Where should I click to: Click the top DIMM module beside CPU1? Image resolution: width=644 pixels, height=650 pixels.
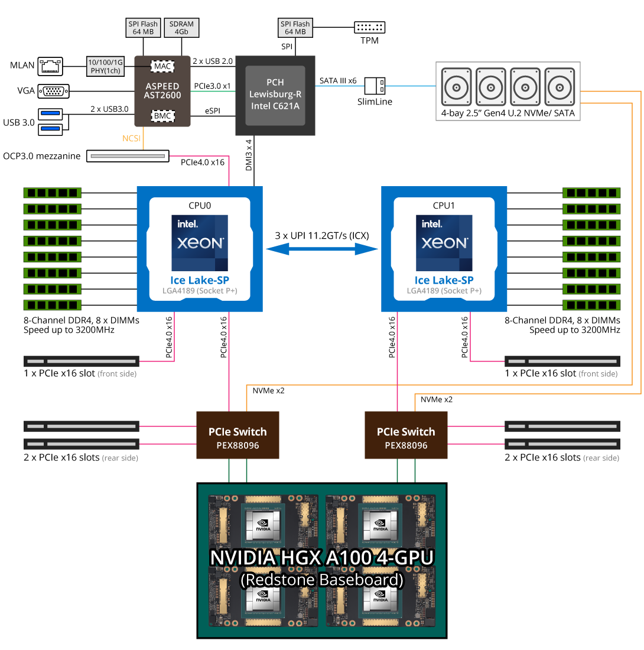click(x=591, y=193)
